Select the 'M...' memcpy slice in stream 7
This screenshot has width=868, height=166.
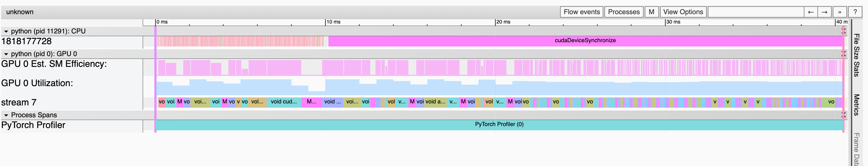[311, 102]
